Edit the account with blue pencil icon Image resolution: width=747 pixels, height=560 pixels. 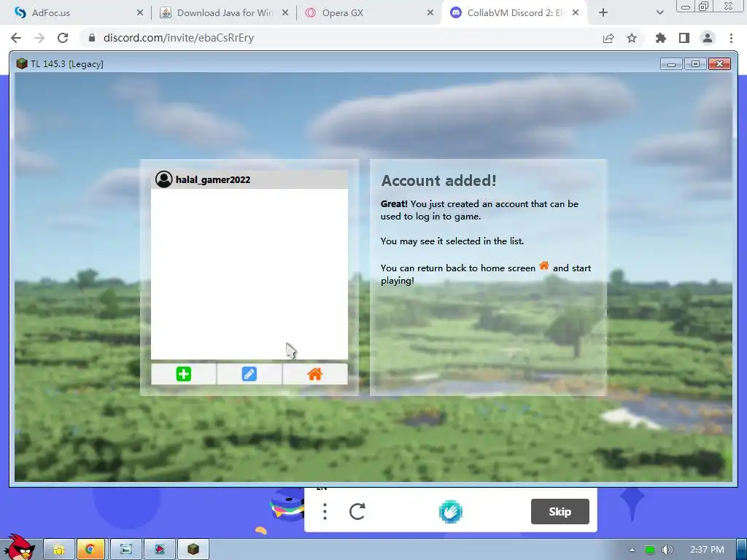[249, 374]
